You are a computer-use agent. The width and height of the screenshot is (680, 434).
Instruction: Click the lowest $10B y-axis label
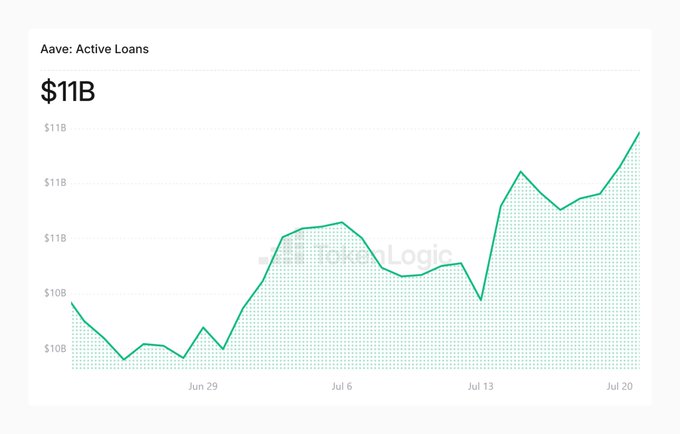(55, 349)
